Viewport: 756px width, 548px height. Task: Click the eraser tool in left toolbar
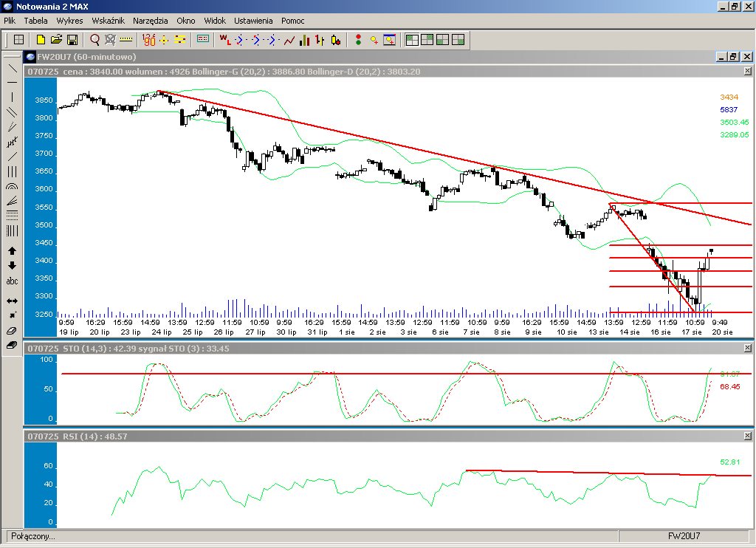click(x=12, y=330)
